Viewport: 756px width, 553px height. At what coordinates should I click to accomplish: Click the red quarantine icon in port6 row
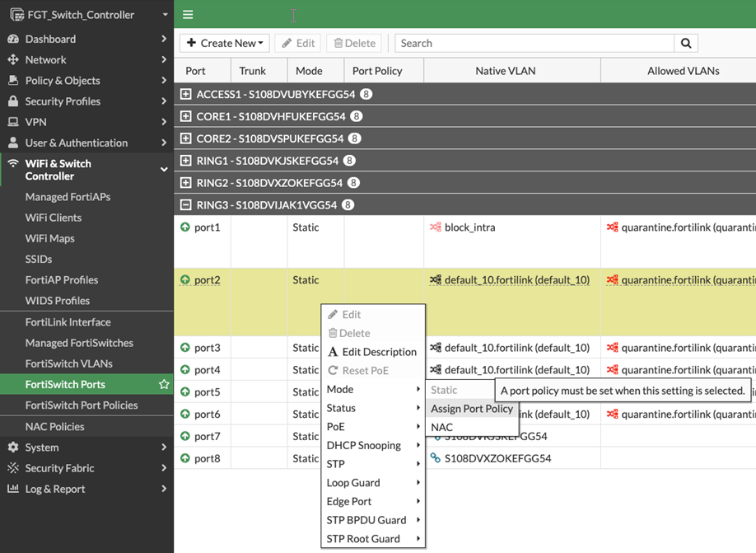pos(613,414)
